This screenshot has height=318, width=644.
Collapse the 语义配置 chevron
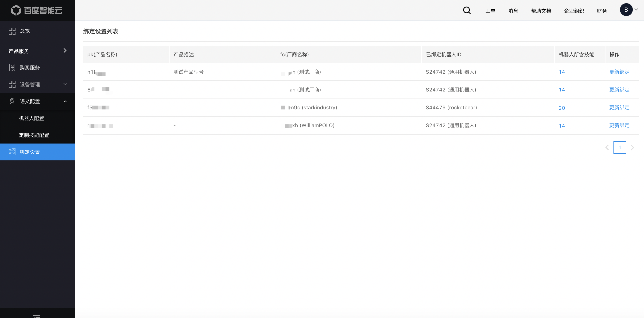[x=65, y=101]
